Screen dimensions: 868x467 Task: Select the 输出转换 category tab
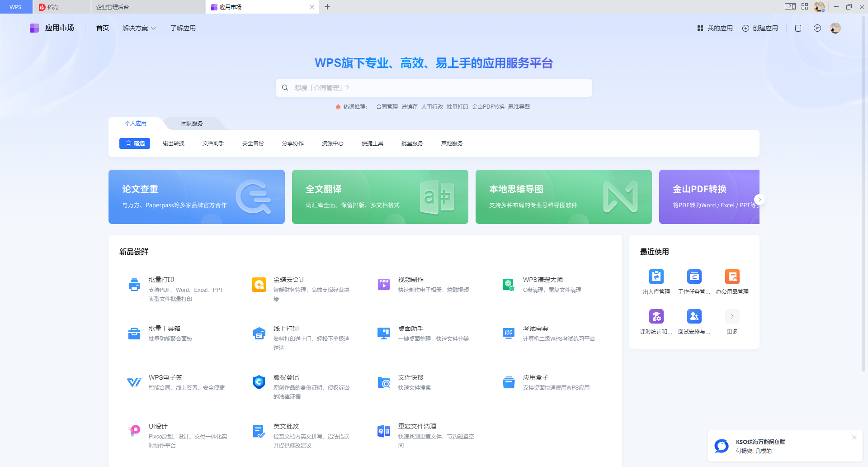pyautogui.click(x=174, y=143)
